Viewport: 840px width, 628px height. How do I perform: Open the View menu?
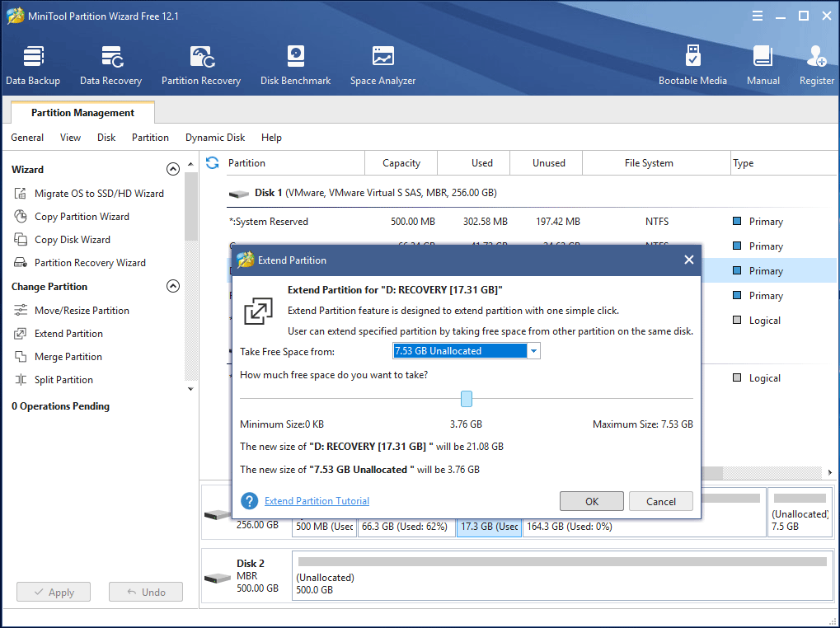click(70, 138)
